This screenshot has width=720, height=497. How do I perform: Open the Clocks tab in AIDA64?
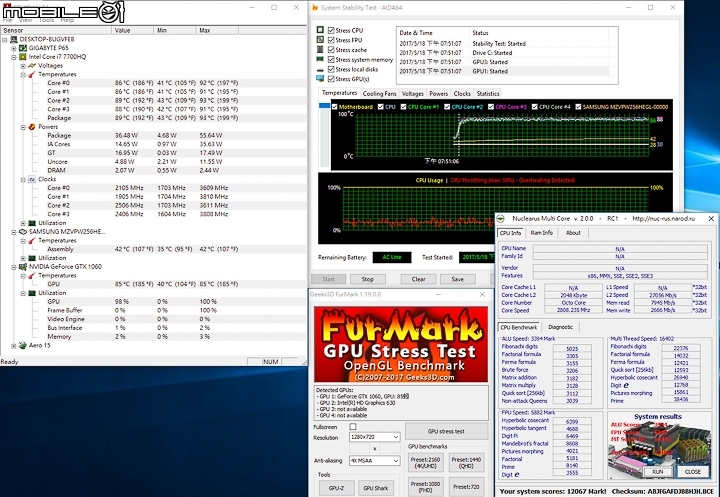(x=462, y=93)
